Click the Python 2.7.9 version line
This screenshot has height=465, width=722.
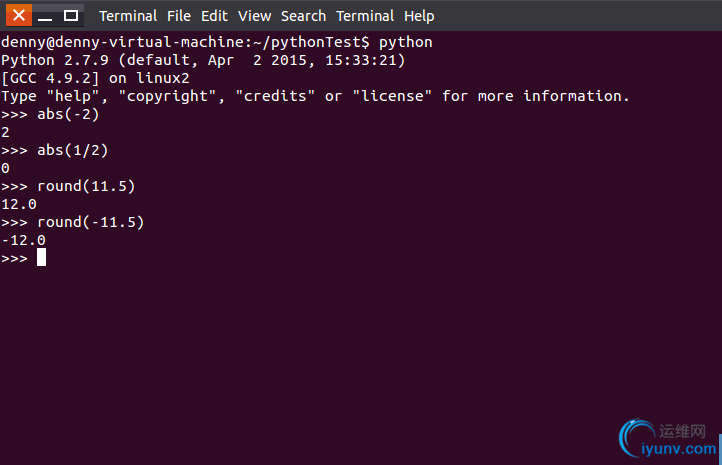(203, 60)
